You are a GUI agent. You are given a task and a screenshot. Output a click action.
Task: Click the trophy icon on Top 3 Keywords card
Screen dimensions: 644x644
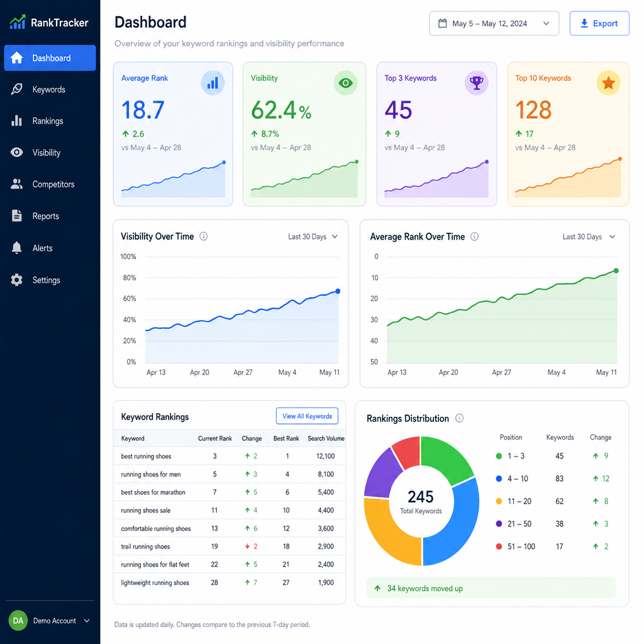pos(477,83)
